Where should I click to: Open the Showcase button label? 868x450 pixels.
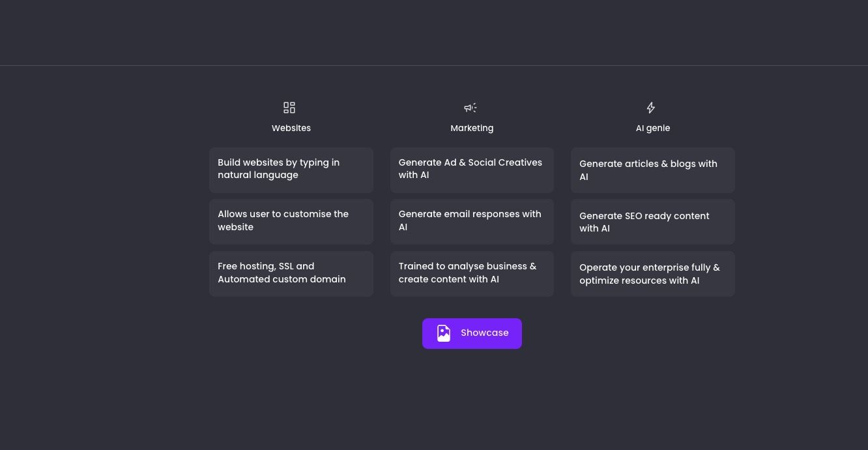tap(484, 333)
